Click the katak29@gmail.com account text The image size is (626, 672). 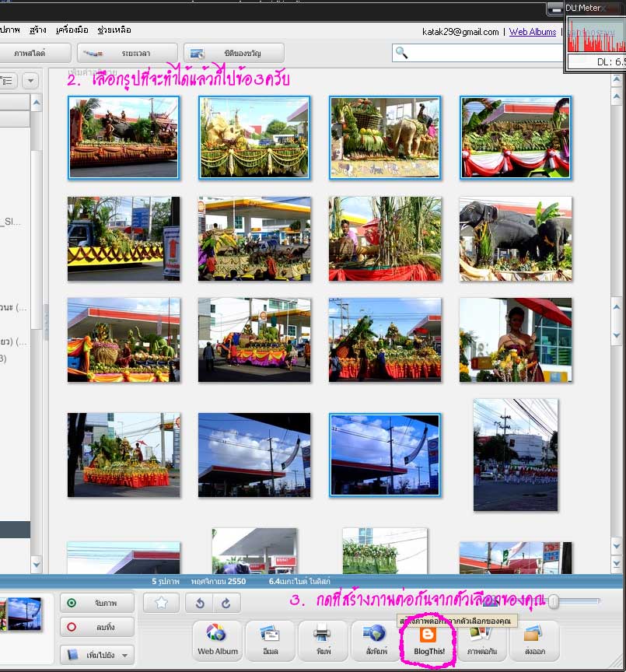click(x=460, y=32)
